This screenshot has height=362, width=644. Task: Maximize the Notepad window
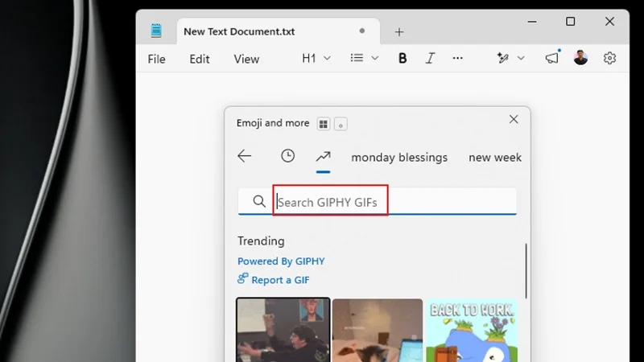(x=571, y=22)
